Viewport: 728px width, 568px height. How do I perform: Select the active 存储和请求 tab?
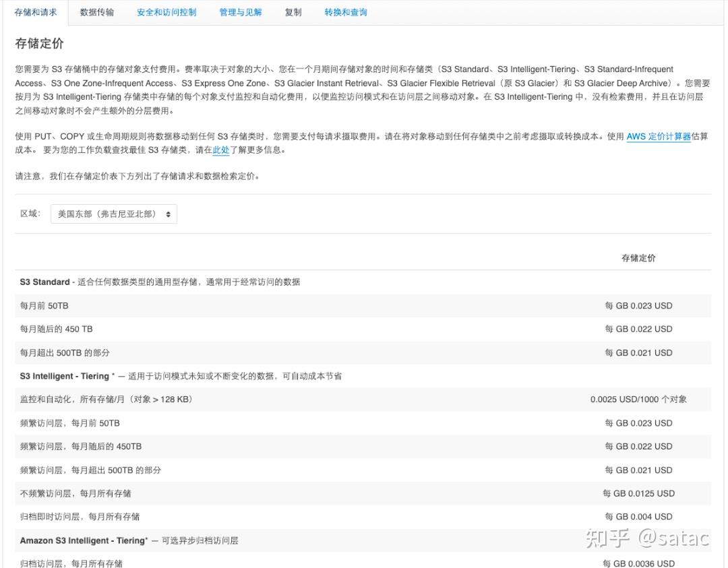coord(35,11)
